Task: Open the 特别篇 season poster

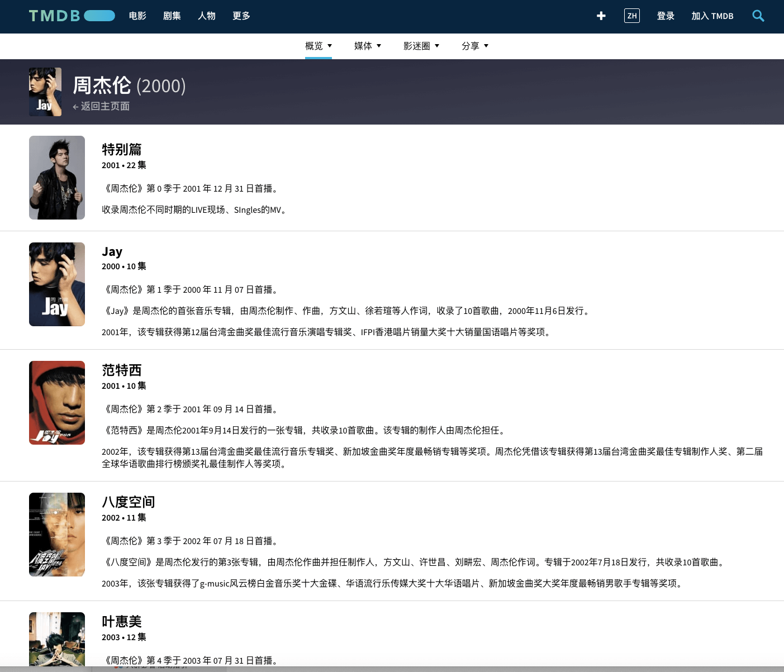Action: tap(57, 178)
